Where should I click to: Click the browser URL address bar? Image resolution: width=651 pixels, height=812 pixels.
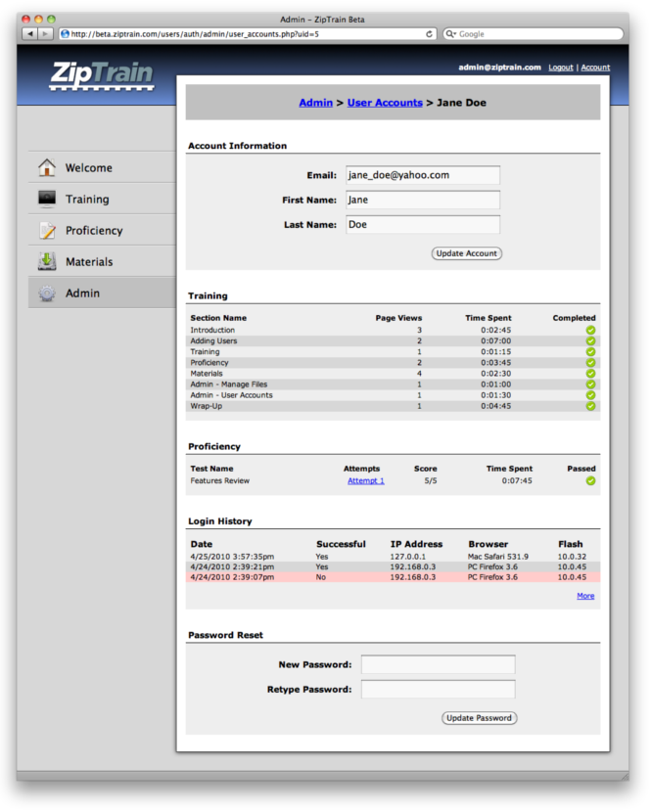coord(247,33)
